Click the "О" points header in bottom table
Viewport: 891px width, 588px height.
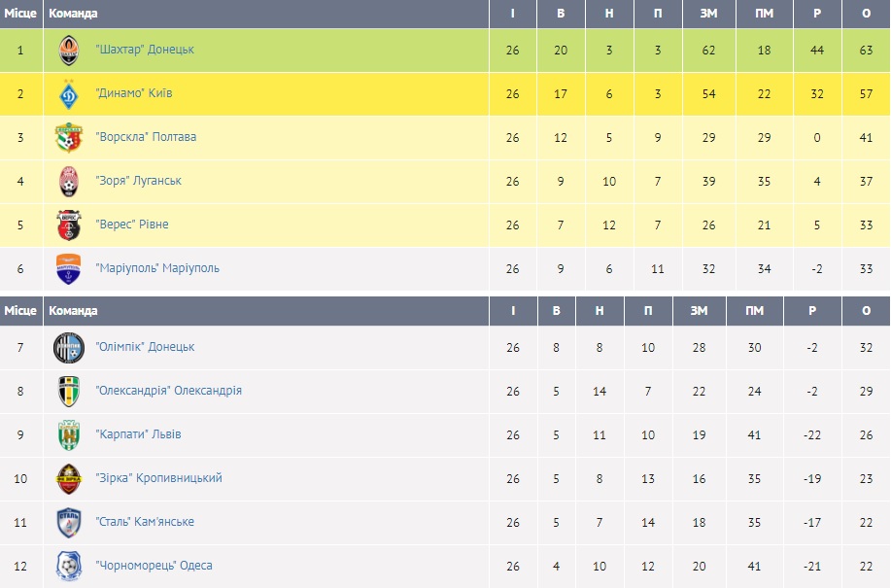(866, 311)
